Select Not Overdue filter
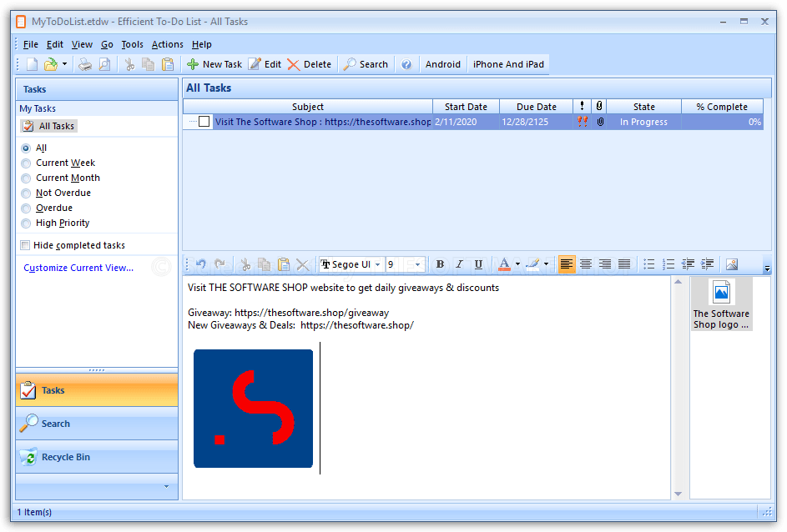Image resolution: width=787 pixels, height=532 pixels. [x=26, y=193]
